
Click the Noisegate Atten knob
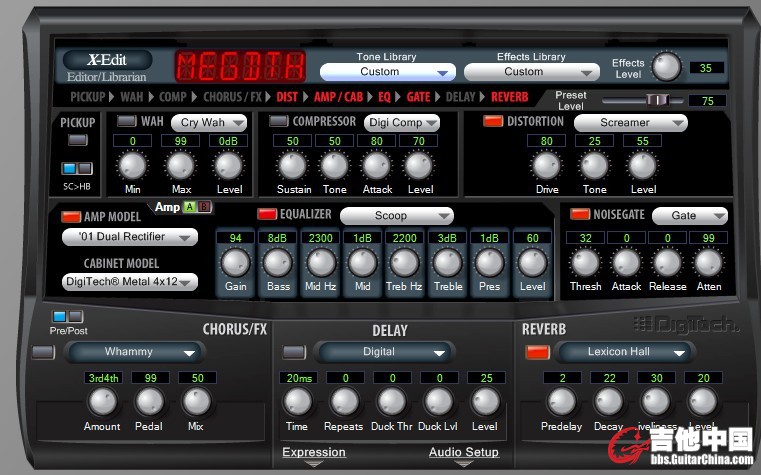(709, 262)
